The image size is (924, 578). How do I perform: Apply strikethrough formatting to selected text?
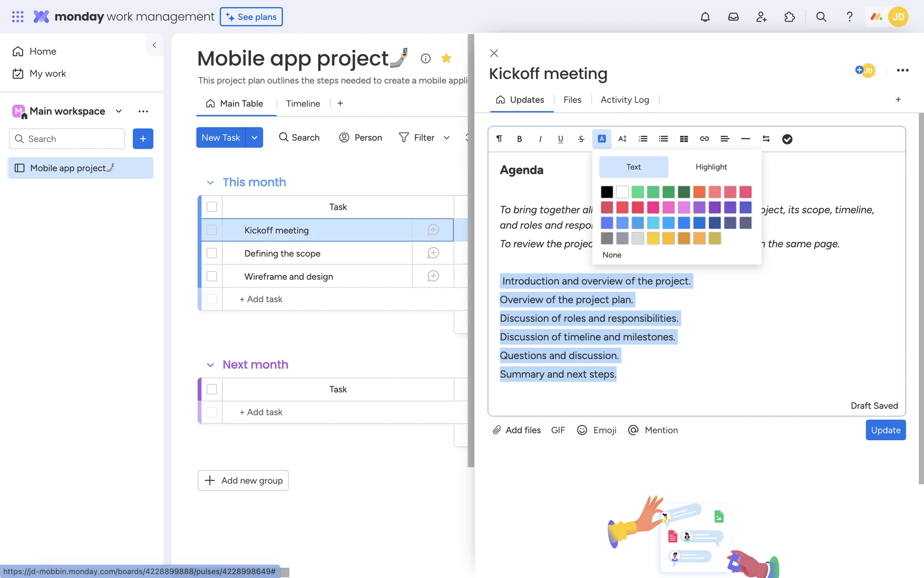point(581,139)
